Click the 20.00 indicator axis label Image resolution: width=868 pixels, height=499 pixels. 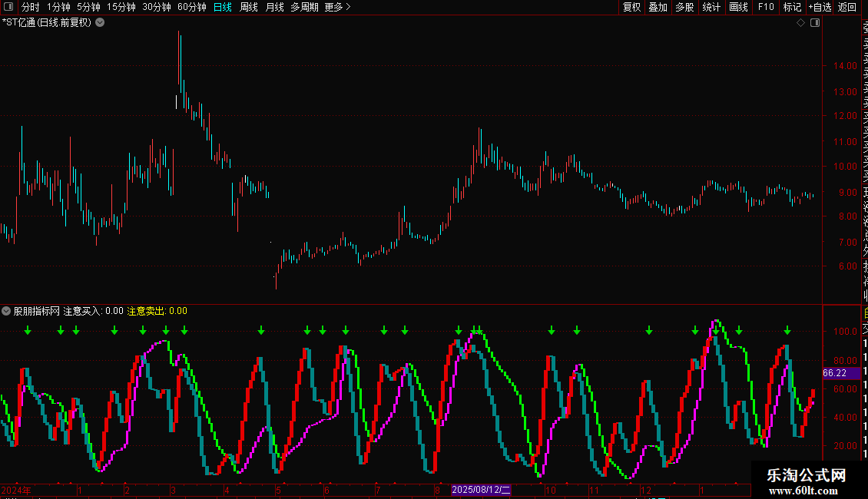(845, 446)
